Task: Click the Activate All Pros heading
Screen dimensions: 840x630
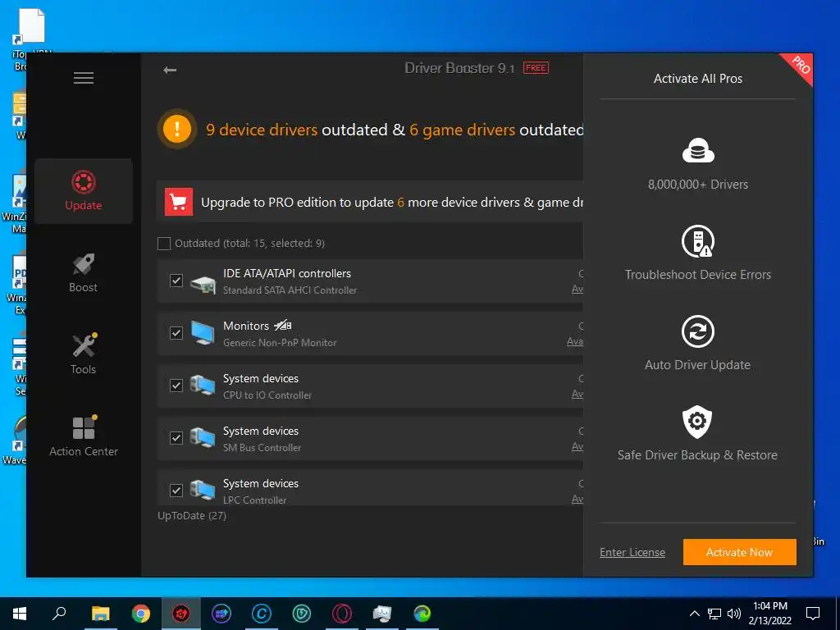Action: [x=697, y=79]
